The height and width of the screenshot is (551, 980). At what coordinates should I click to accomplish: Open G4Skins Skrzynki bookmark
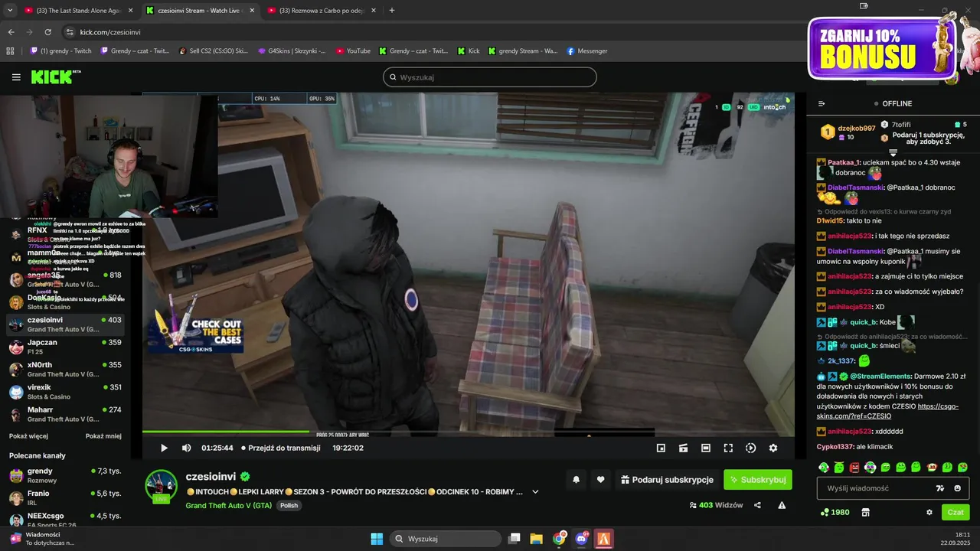[x=292, y=51]
